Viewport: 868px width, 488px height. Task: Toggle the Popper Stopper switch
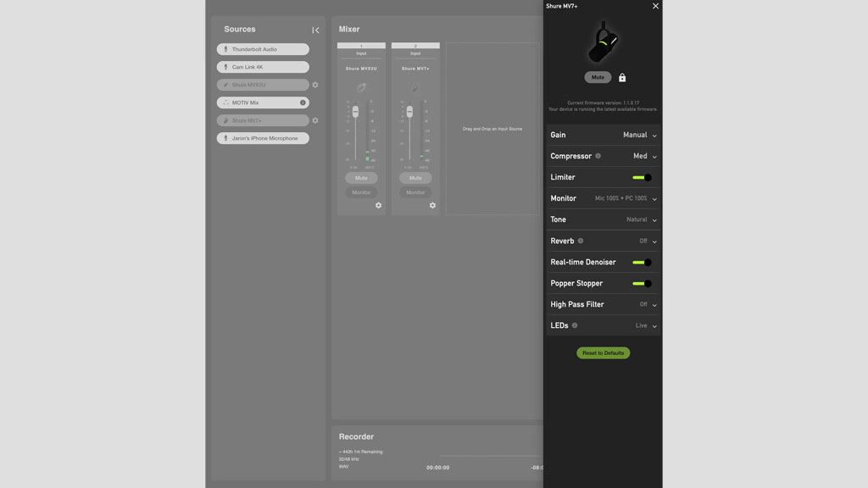click(643, 283)
